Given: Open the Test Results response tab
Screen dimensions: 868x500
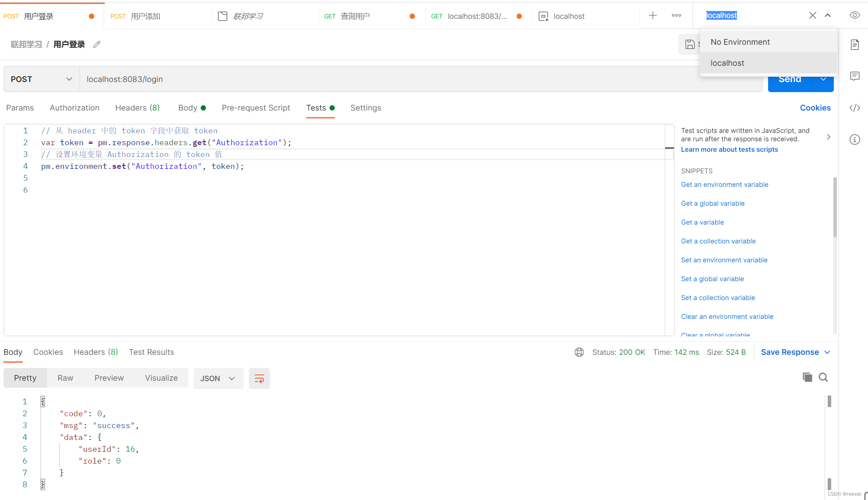Looking at the screenshot, I should click(151, 352).
